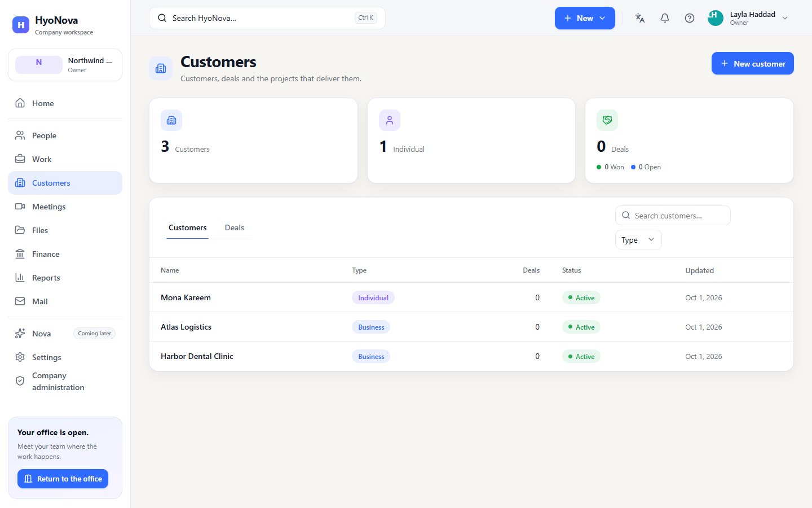This screenshot has width=812, height=508.
Task: Click the New customer button
Action: (x=752, y=63)
